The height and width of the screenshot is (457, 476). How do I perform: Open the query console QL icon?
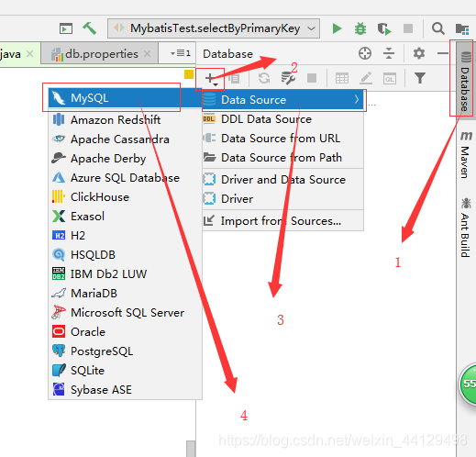pos(390,79)
